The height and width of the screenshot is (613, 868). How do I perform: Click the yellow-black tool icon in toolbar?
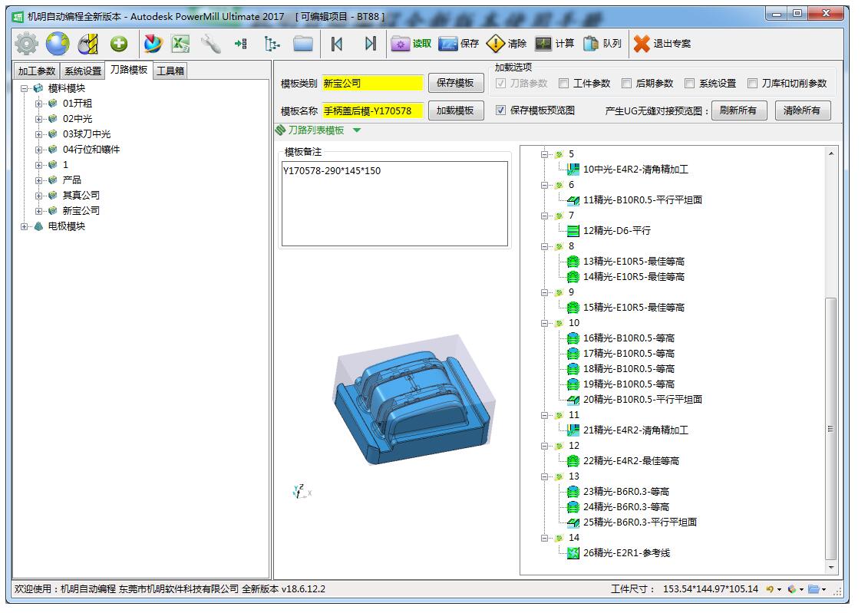click(88, 44)
